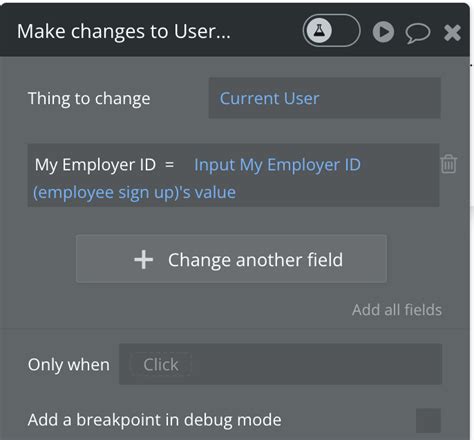474x440 pixels.
Task: Click empty area of the Only when condition box
Action: pos(317,364)
